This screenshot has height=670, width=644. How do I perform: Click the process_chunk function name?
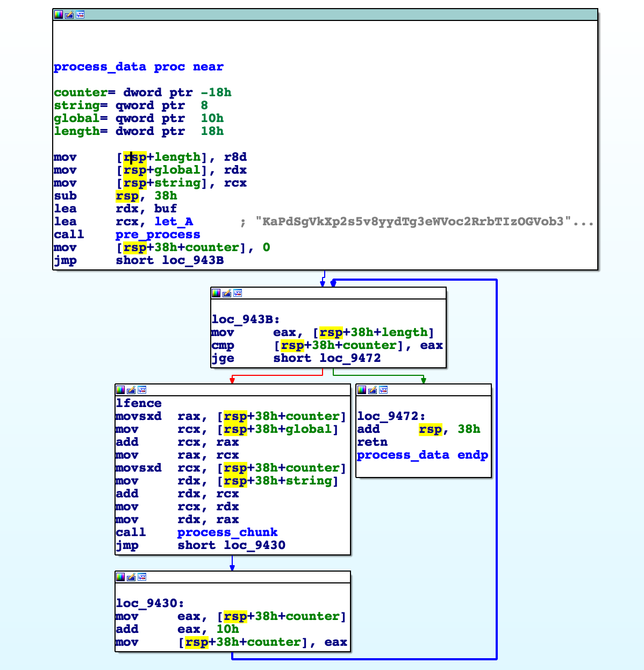pos(227,532)
